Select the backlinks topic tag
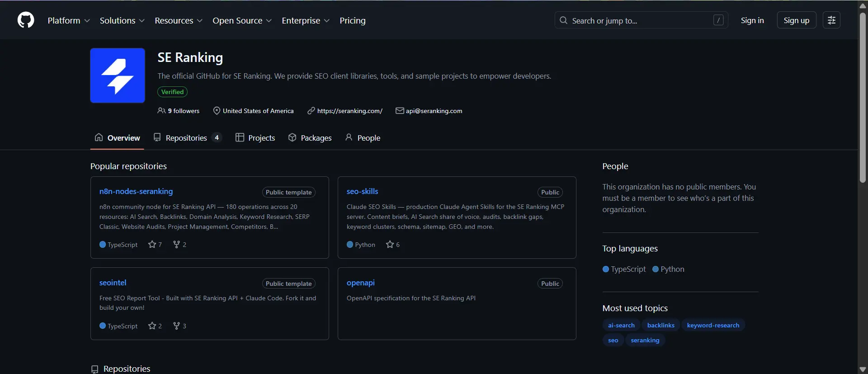Screen dimensions: 868x374 tap(661, 325)
